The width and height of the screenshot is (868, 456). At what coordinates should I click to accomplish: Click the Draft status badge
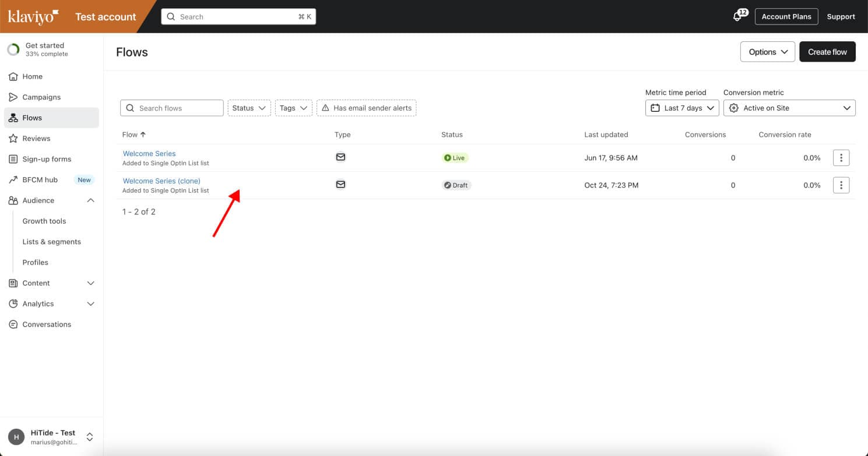pos(456,185)
